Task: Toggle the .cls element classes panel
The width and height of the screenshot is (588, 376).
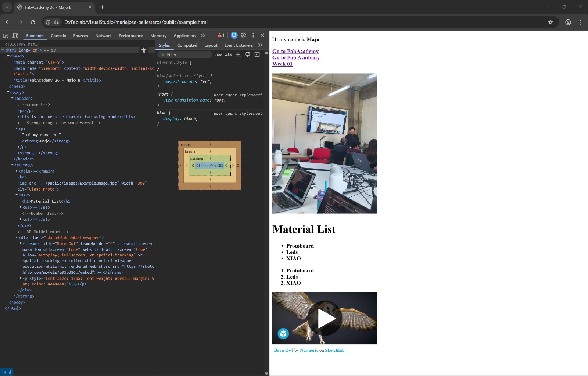Action: [x=228, y=54]
